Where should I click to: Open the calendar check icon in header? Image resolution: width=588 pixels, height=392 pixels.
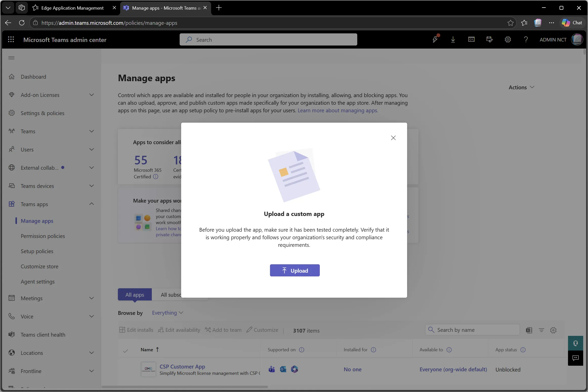pos(489,39)
